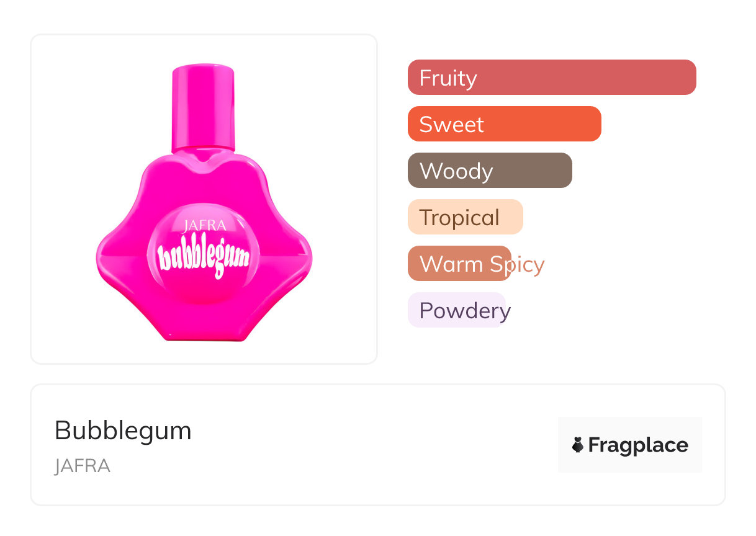The width and height of the screenshot is (756, 536).
Task: Click the brown Woody accord bar
Action: pyautogui.click(x=489, y=171)
